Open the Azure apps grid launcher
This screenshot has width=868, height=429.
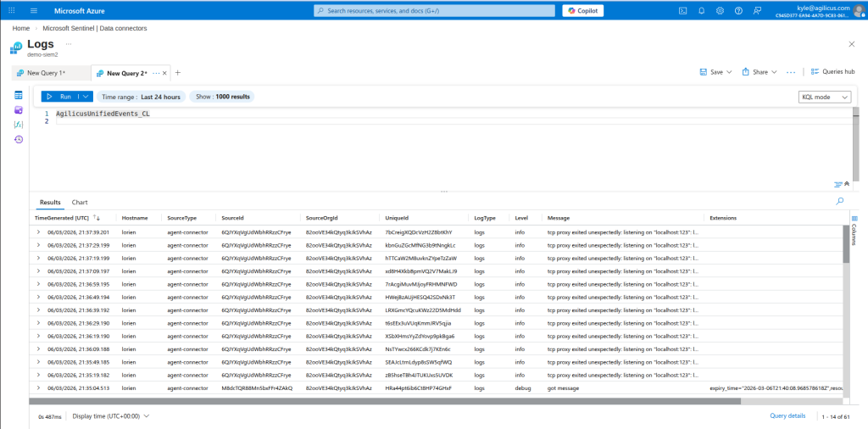(12, 10)
